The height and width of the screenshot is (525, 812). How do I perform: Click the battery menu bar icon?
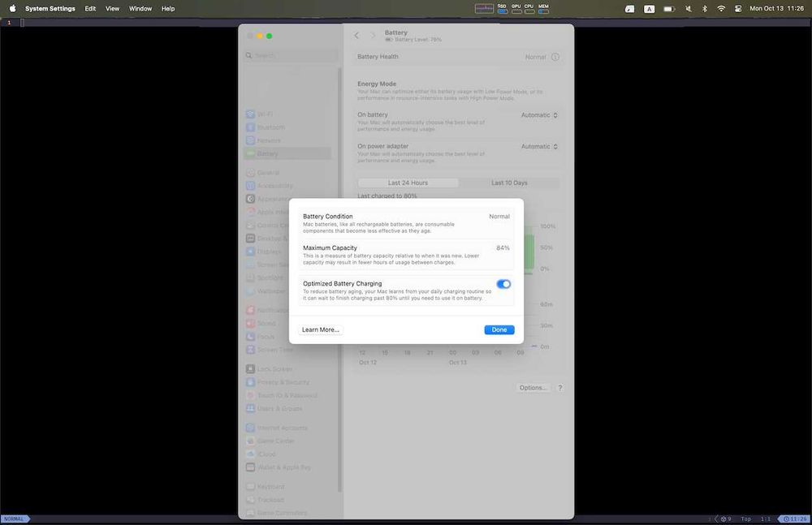tap(669, 8)
